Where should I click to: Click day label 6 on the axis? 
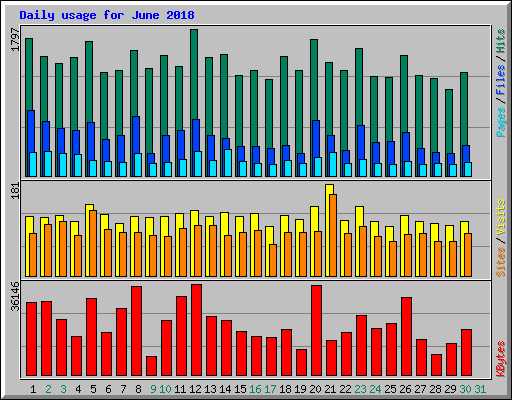tap(108, 389)
